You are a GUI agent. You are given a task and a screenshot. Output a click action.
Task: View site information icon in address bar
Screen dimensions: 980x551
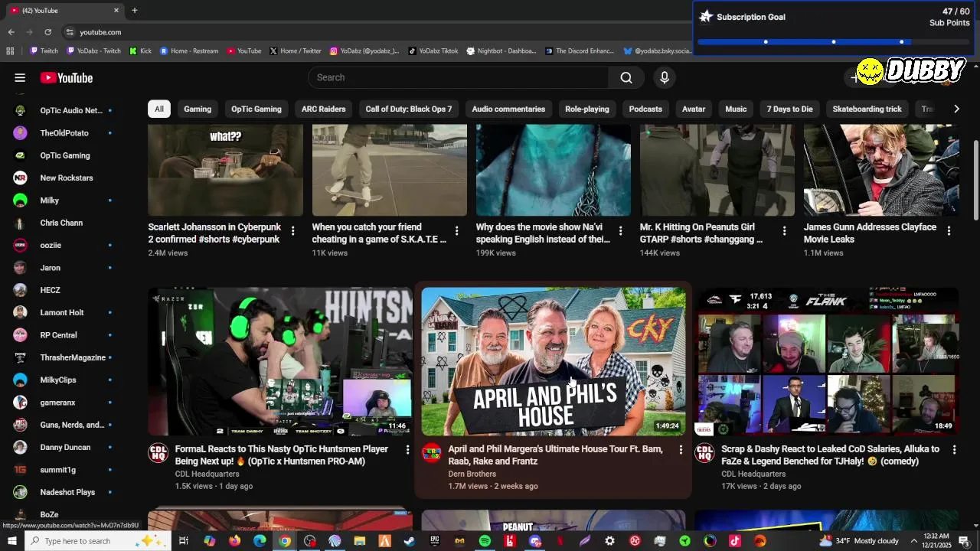pyautogui.click(x=70, y=32)
